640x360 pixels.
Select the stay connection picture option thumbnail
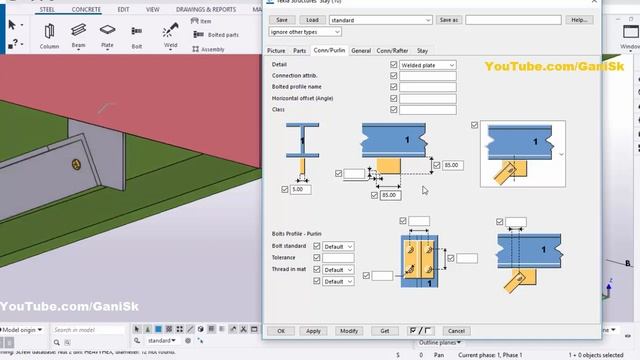click(523, 154)
